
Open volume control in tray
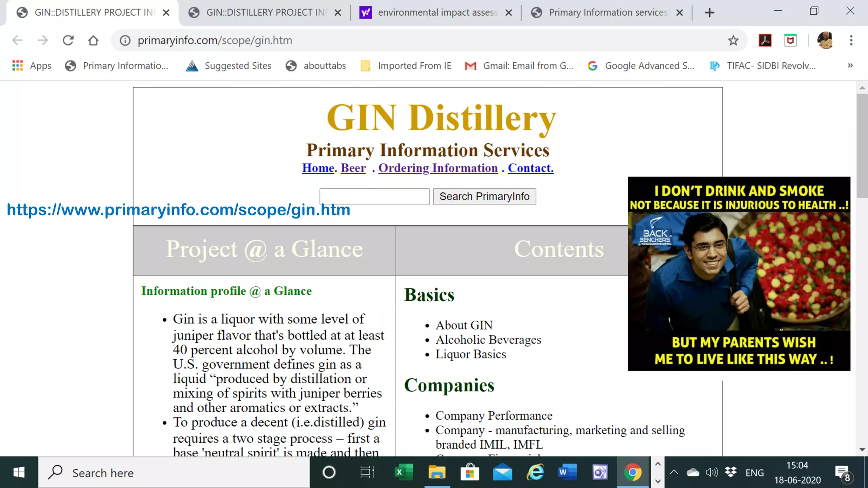point(712,472)
